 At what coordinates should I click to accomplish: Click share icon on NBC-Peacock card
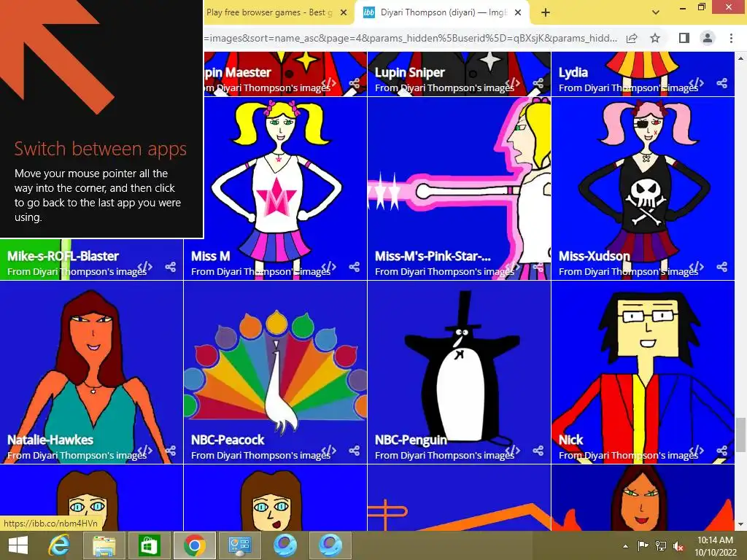pos(354,451)
